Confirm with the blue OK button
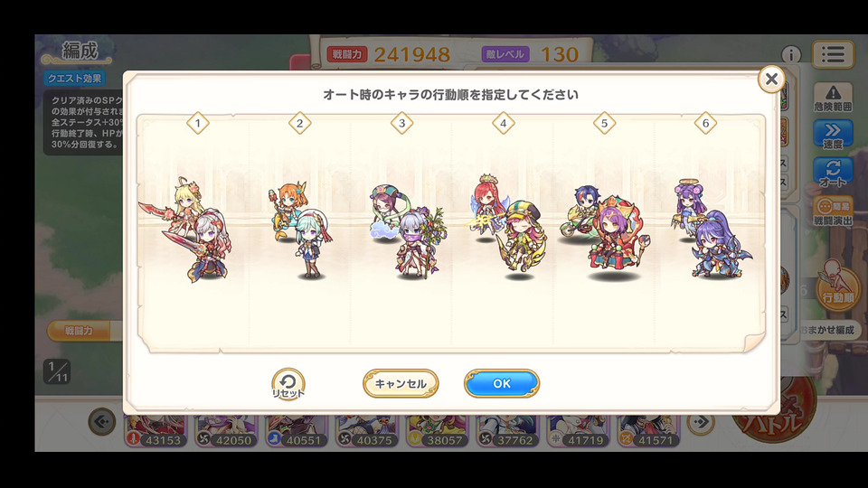 502,383
